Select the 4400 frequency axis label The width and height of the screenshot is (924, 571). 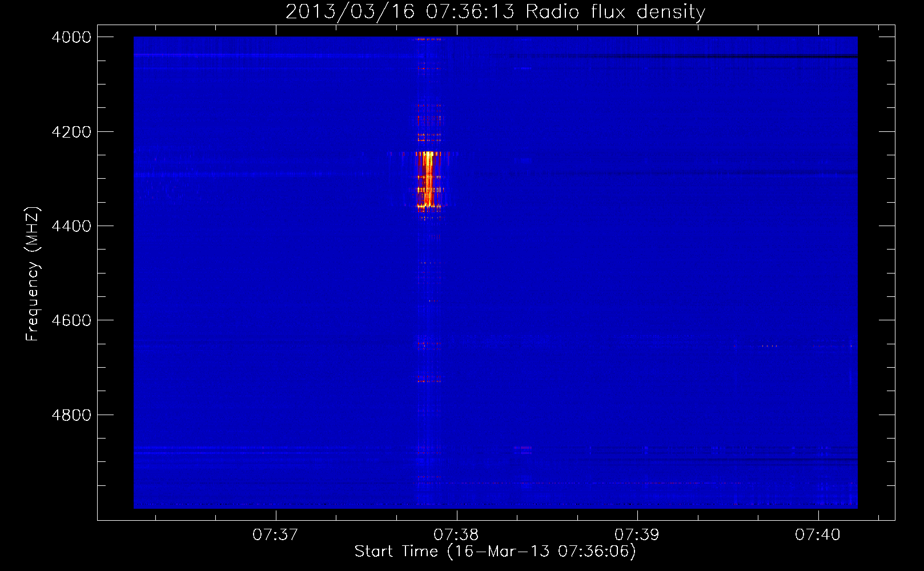tap(71, 226)
